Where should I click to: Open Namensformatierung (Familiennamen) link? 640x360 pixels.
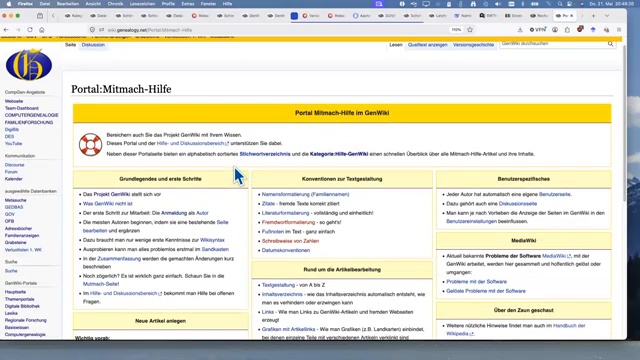pyautogui.click(x=305, y=194)
